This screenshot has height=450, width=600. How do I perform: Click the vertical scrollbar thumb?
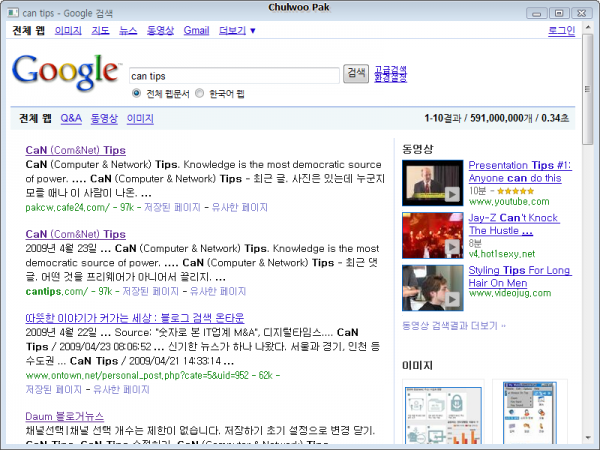587,89
